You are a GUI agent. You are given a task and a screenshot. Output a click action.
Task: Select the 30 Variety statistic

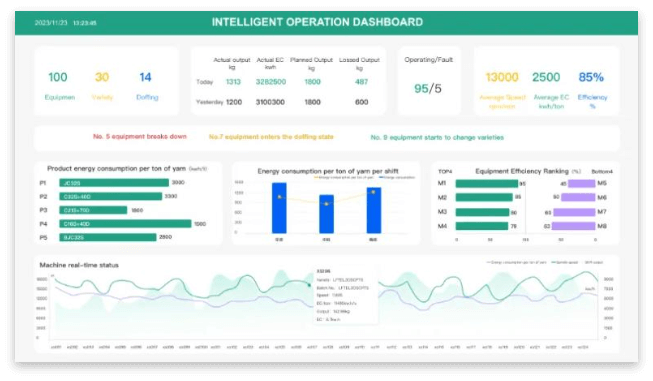(102, 77)
